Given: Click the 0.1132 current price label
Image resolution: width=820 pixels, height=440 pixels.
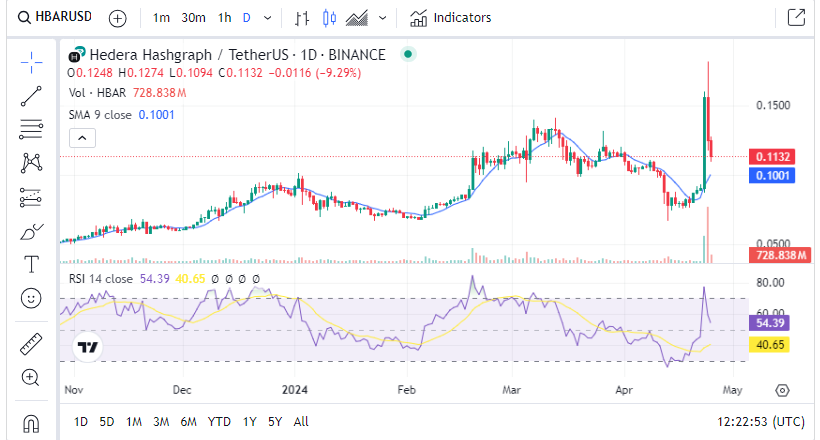Looking at the screenshot, I should 772,157.
